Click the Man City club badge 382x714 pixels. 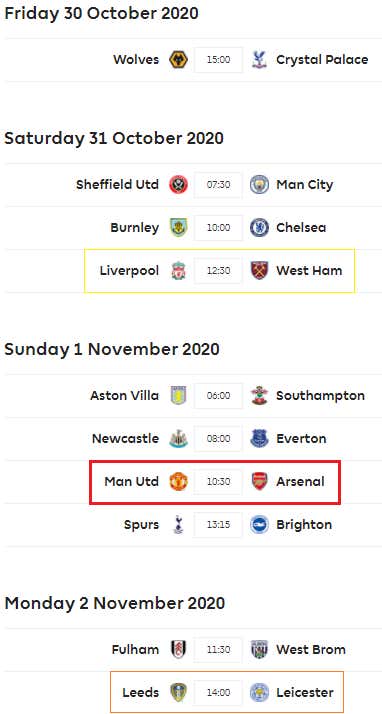pyautogui.click(x=259, y=184)
